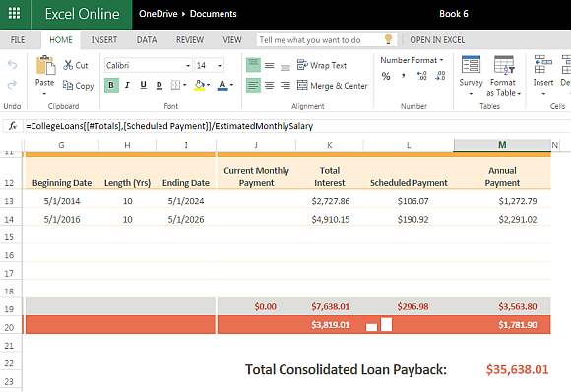Click the Documents breadcrumb link
571x392 pixels.
pyautogui.click(x=214, y=14)
